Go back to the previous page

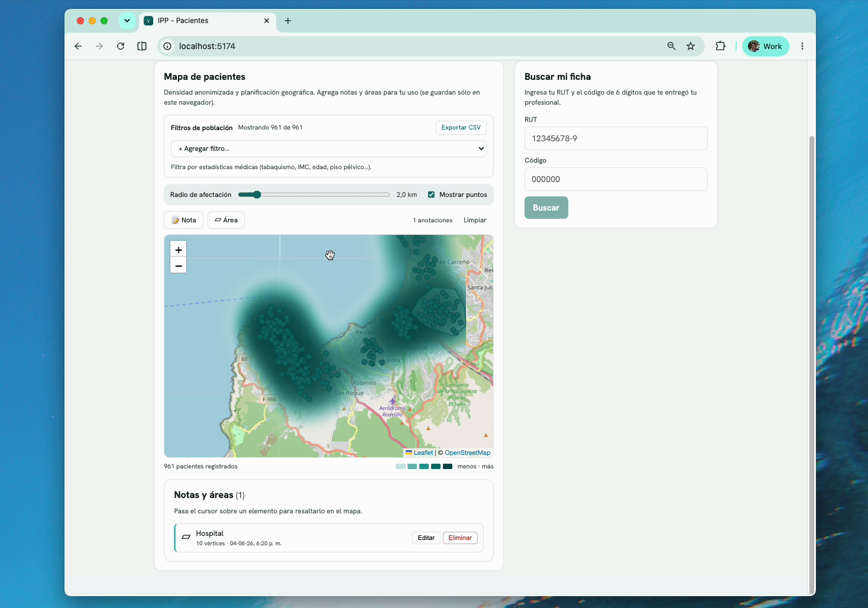78,46
